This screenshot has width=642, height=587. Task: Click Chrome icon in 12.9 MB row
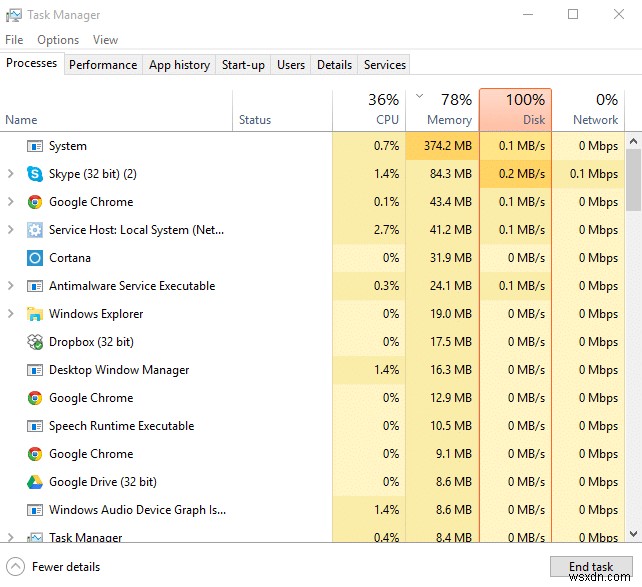point(35,398)
